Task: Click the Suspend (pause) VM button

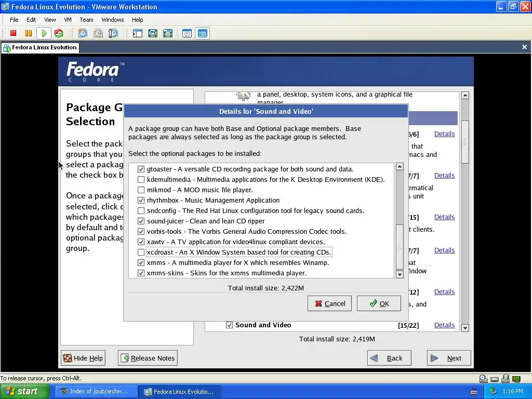Action: 29,33
